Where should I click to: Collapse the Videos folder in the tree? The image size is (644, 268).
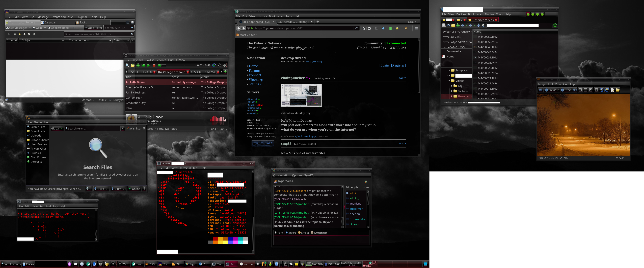tap(449, 81)
